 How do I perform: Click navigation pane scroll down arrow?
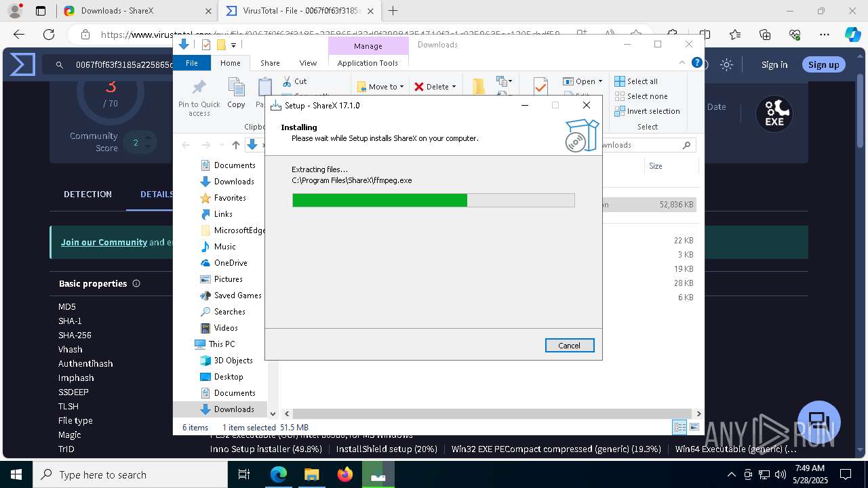coord(273,413)
